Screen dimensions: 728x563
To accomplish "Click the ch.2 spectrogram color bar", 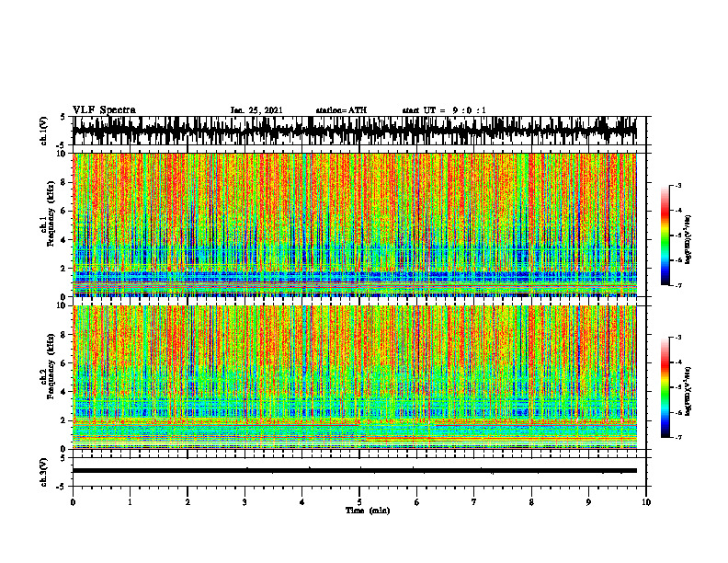I will coord(665,387).
